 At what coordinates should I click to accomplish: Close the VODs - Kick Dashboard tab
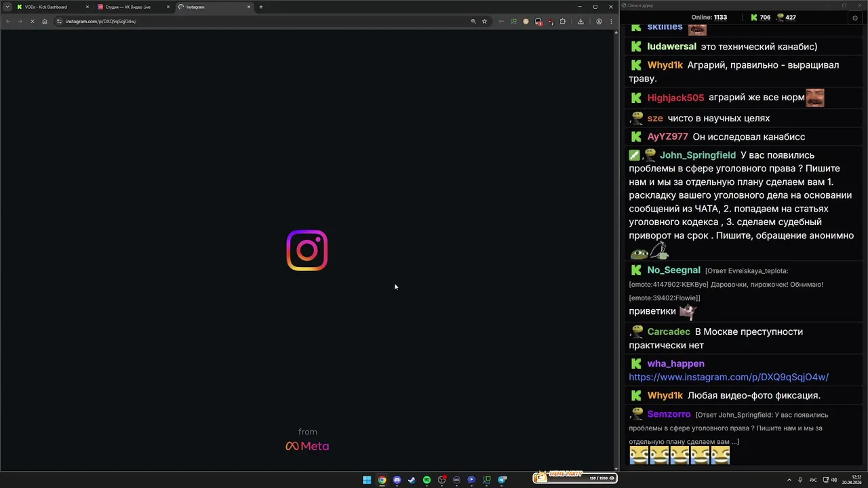click(87, 7)
